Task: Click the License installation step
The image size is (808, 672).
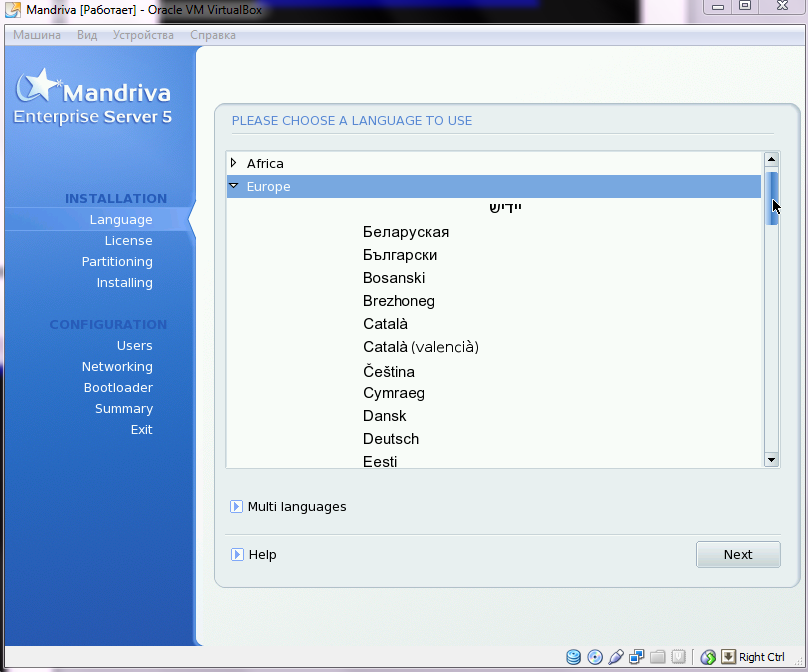Action: point(128,241)
